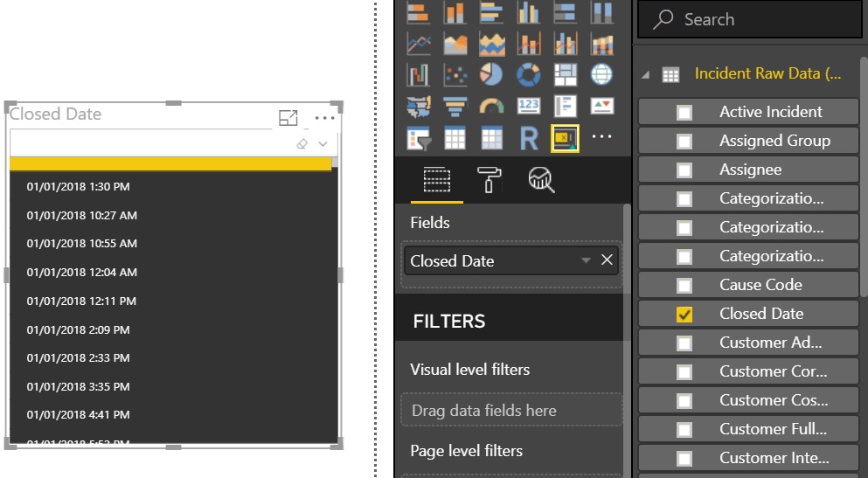868x478 pixels.
Task: Switch to the Analytics magnifier tab
Action: pyautogui.click(x=541, y=180)
